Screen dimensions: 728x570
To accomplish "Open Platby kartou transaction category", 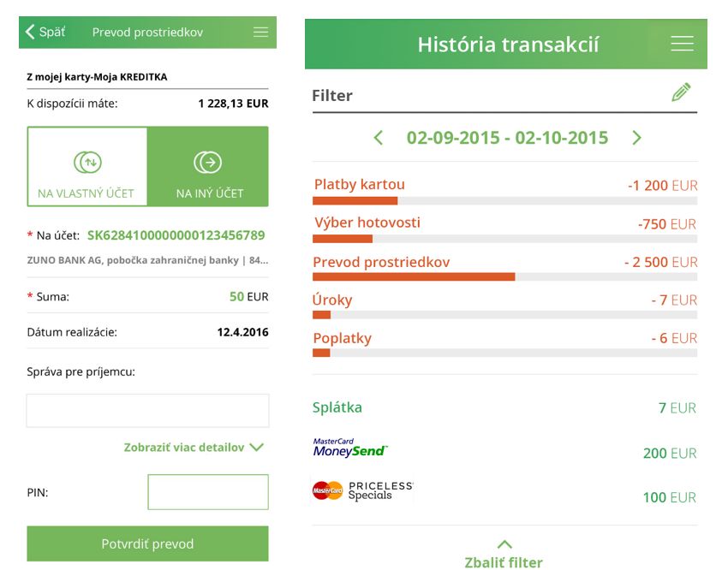I will pos(360,185).
